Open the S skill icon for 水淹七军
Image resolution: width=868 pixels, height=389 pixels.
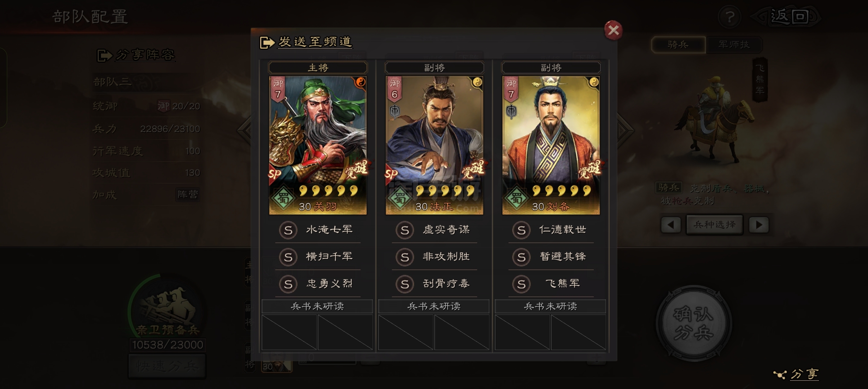(x=288, y=230)
